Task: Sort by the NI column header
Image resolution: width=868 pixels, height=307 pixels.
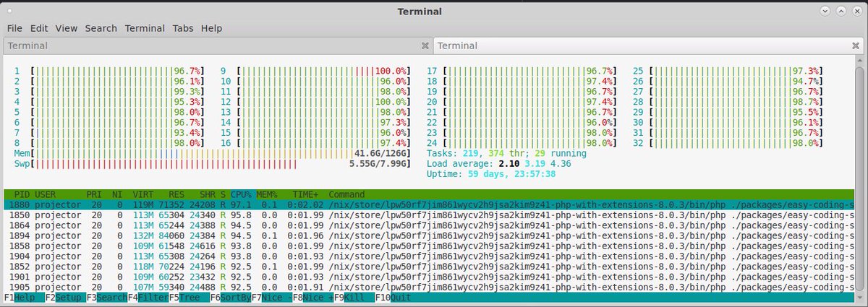Action: (x=117, y=195)
